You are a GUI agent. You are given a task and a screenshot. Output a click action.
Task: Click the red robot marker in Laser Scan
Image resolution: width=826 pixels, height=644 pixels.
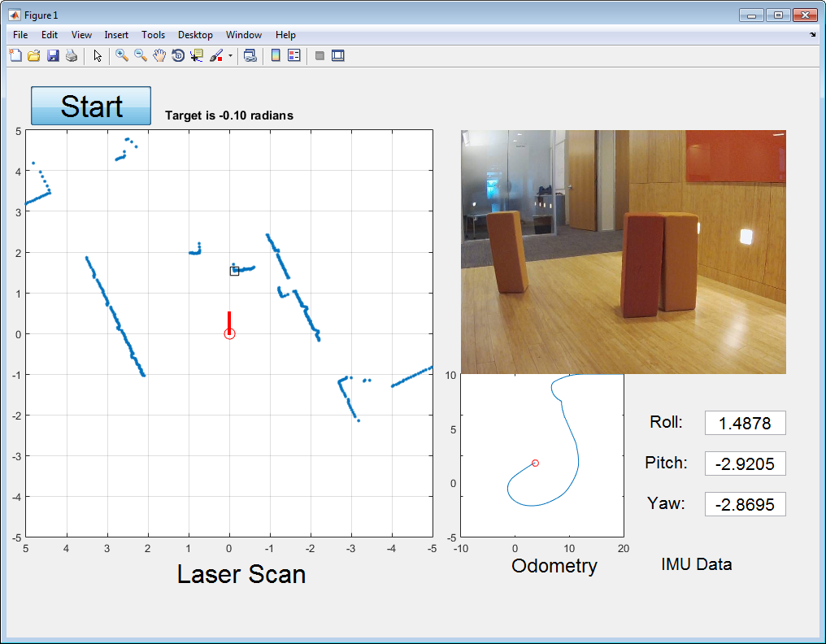(229, 333)
